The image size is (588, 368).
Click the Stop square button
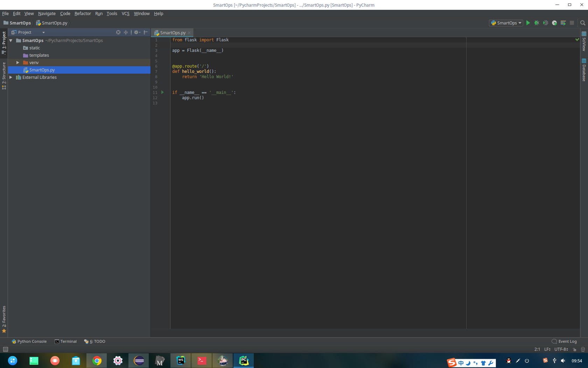(x=572, y=23)
